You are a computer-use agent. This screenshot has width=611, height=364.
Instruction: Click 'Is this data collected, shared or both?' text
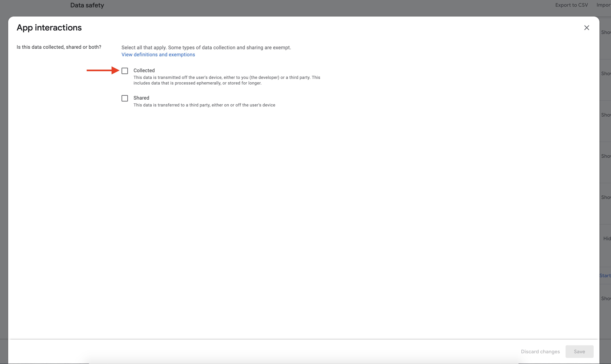click(59, 47)
